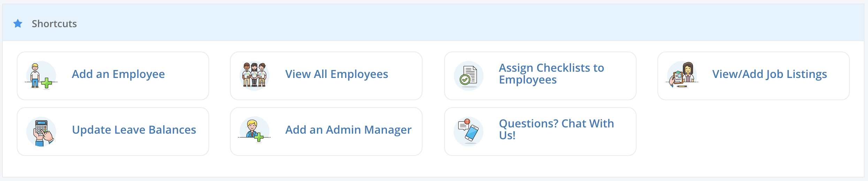Click the three employees group icon
The height and width of the screenshot is (181, 868).
(x=255, y=75)
